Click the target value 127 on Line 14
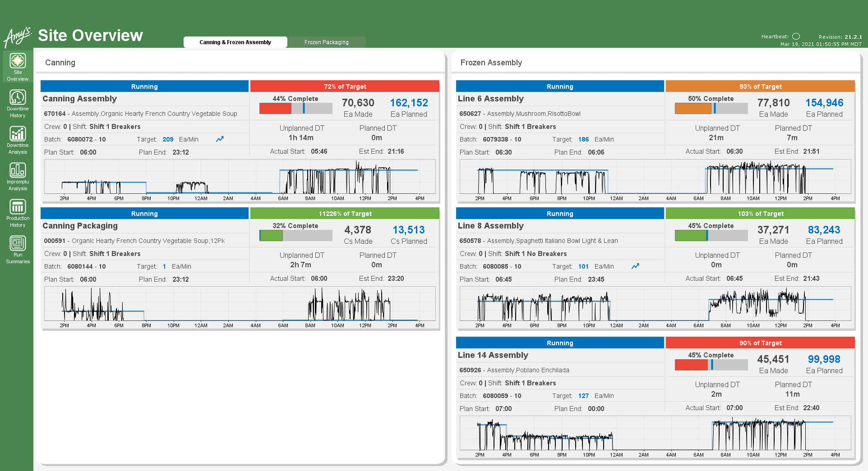 (x=583, y=396)
